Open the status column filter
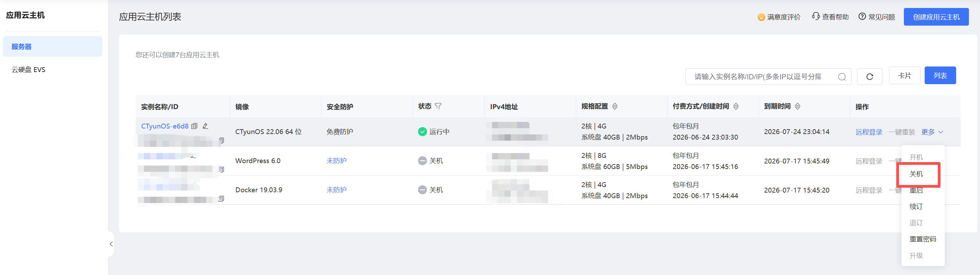 [438, 106]
